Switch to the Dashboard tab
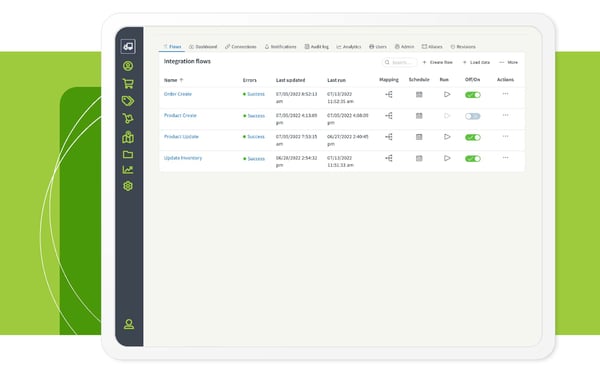 [203, 47]
